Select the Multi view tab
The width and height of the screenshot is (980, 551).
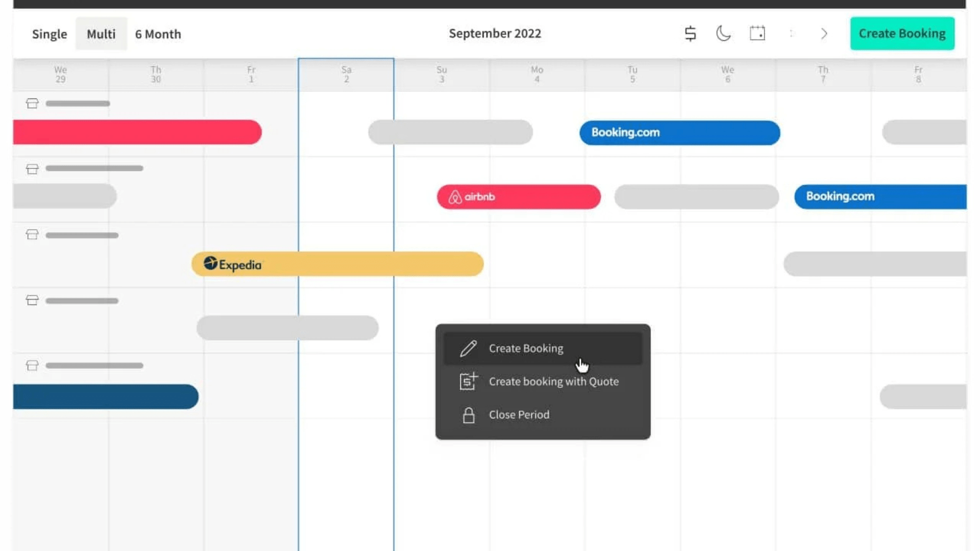pyautogui.click(x=101, y=34)
